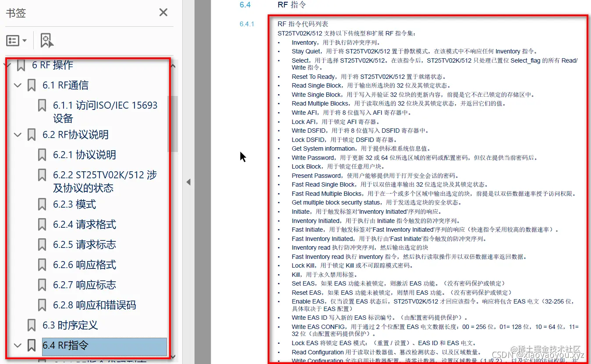The image size is (591, 364).
Task: Open bookmark 6.2.1 协议说明
Action: click(x=85, y=155)
